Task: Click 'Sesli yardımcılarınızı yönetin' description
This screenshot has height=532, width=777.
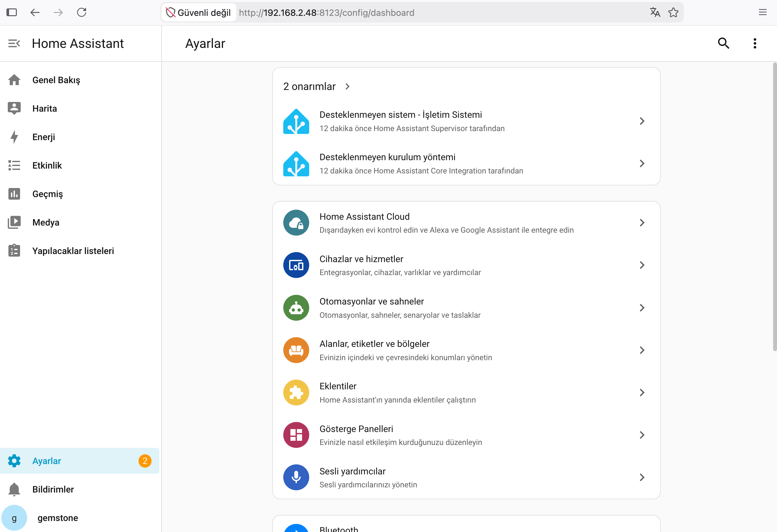Action: pyautogui.click(x=368, y=485)
